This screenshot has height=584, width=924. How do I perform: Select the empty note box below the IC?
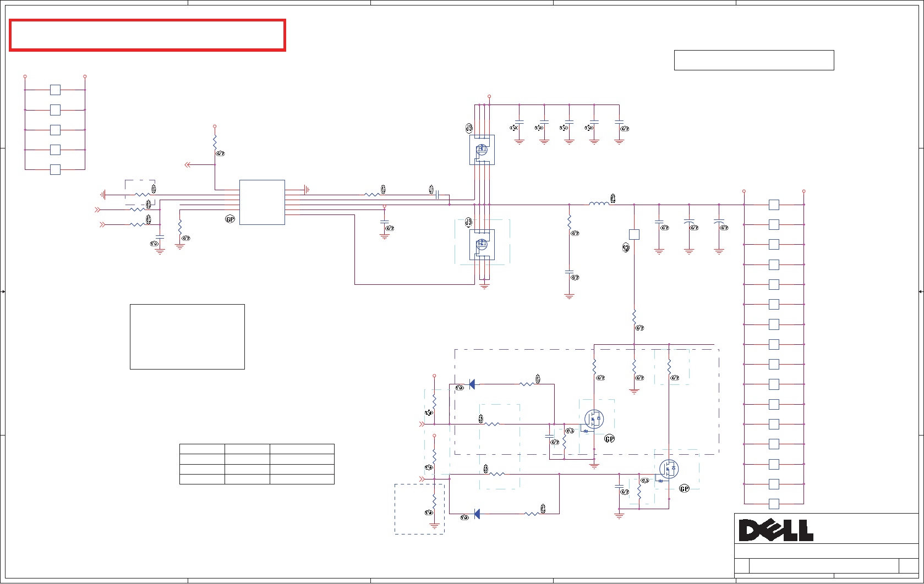point(187,337)
